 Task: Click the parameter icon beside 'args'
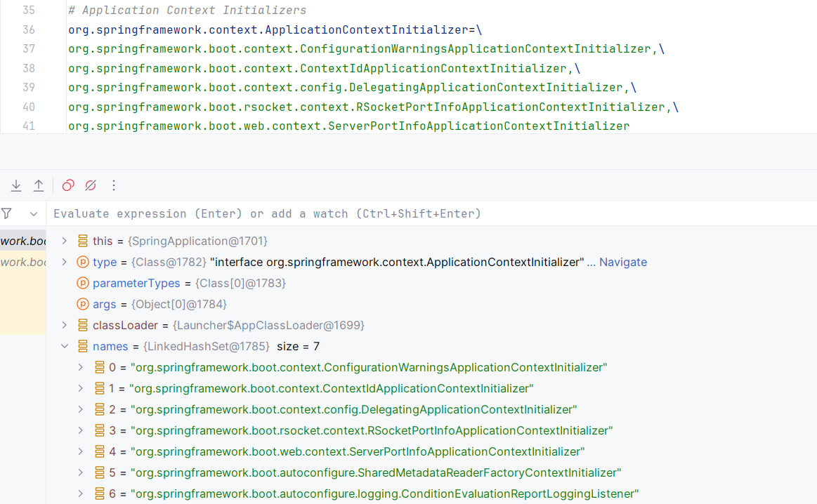pos(83,304)
